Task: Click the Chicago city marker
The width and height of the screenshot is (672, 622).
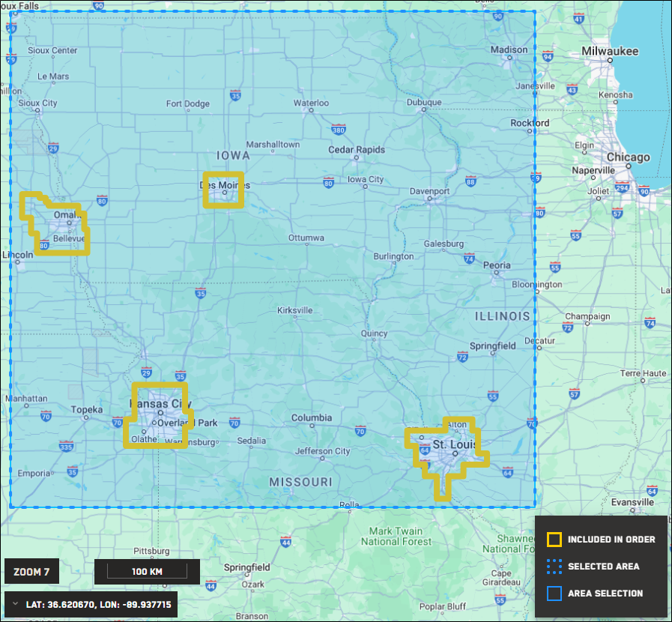Action: tap(629, 166)
